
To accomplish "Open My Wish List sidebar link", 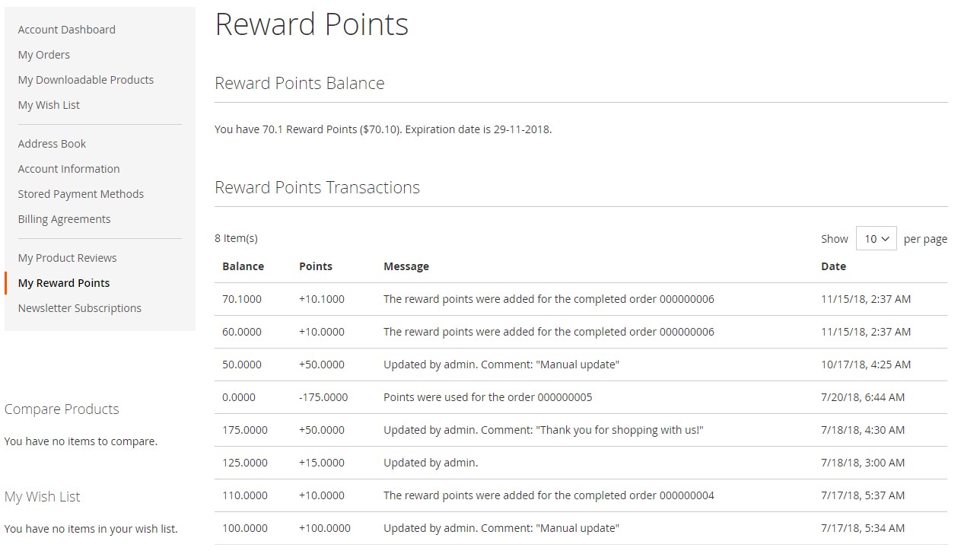I will click(49, 105).
